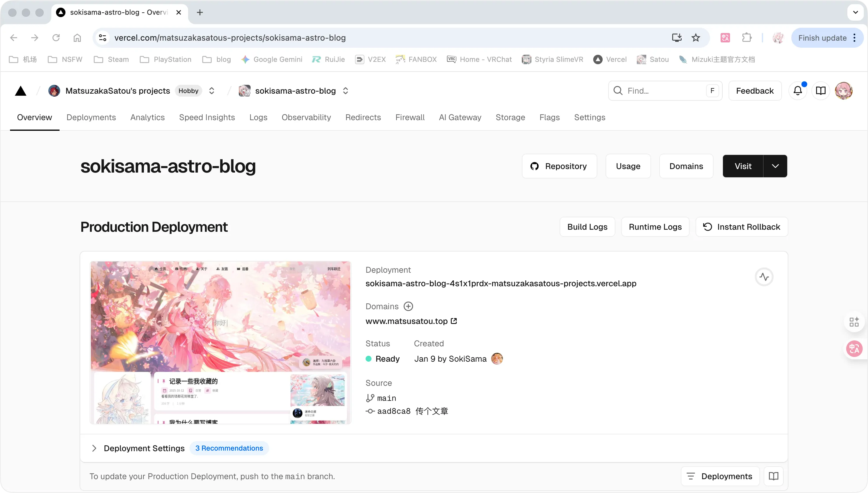Switch to the Deployments tab
The height and width of the screenshot is (493, 868).
(x=91, y=118)
